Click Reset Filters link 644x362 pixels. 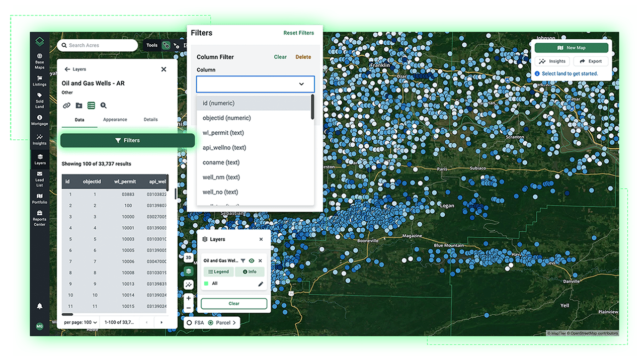298,33
